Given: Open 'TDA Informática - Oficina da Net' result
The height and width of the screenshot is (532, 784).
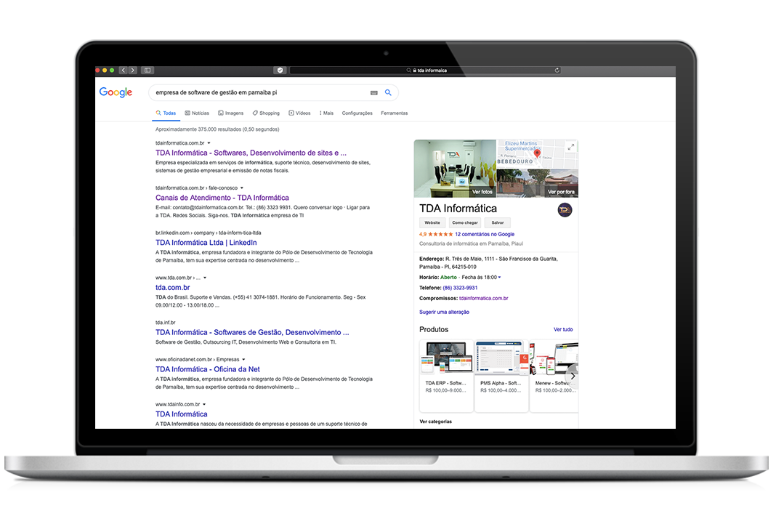Looking at the screenshot, I should (x=208, y=369).
